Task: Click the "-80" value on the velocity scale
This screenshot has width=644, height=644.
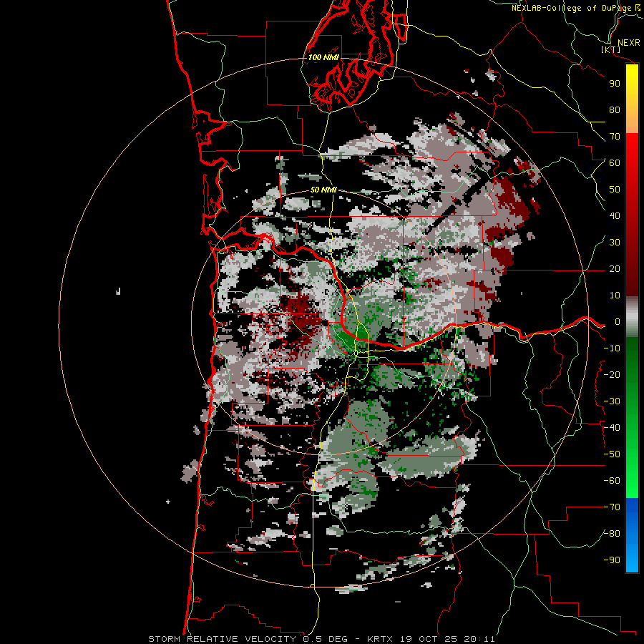Action: pyautogui.click(x=612, y=534)
